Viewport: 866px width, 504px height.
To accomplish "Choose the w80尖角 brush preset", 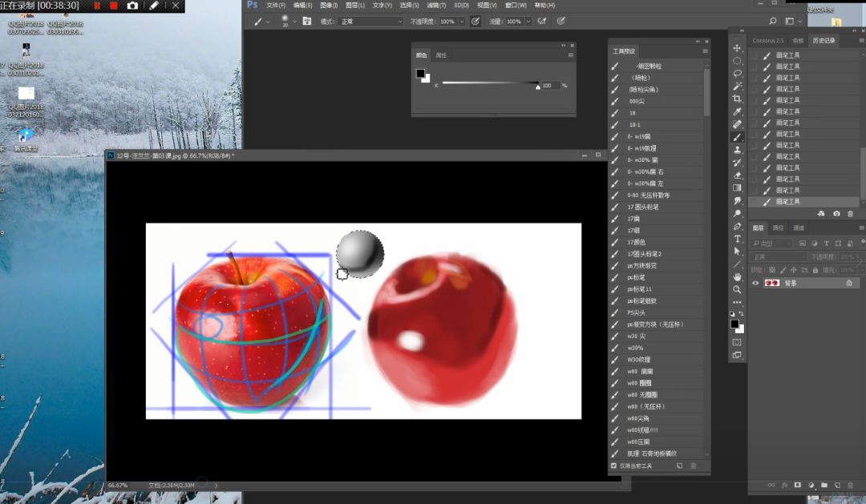I will pos(637,418).
